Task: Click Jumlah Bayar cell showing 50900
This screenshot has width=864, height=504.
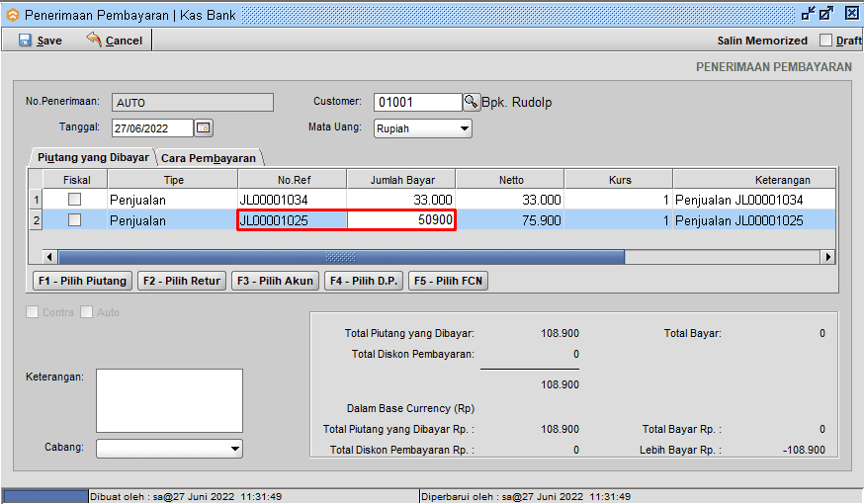Action: click(x=401, y=220)
